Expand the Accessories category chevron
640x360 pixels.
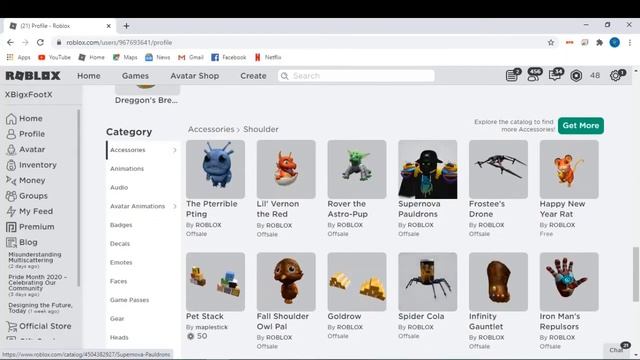point(174,150)
